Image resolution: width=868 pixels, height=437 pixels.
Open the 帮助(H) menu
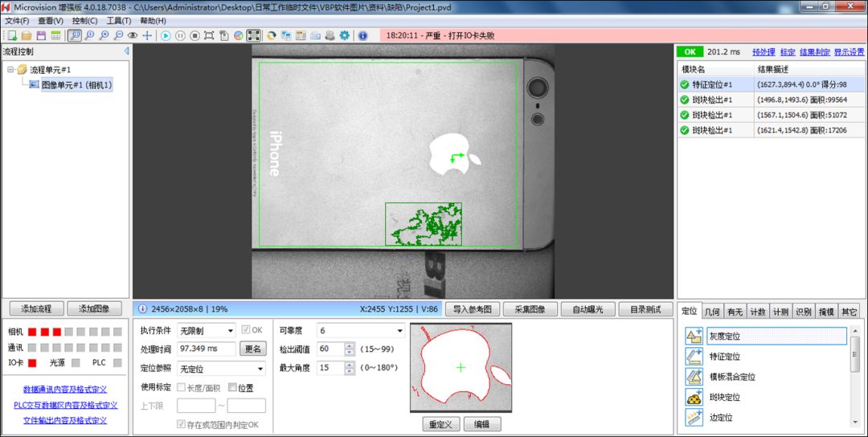[153, 20]
